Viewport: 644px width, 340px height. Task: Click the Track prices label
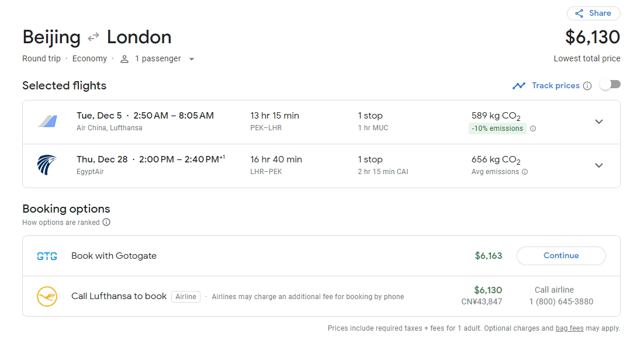[556, 85]
